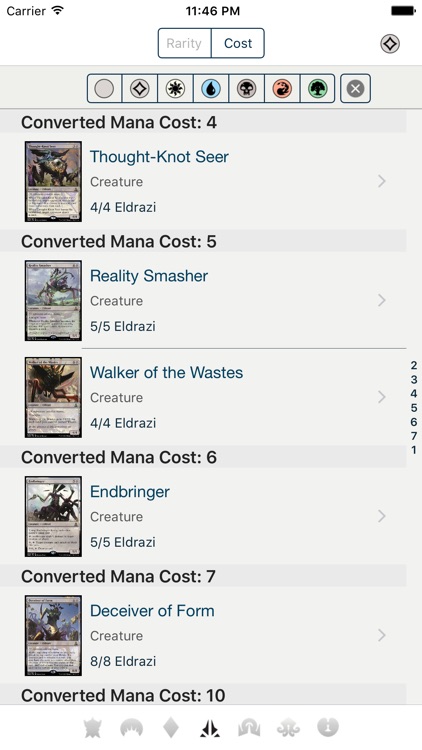
Task: Select the diamond set symbol in bottom bar
Action: [x=171, y=728]
